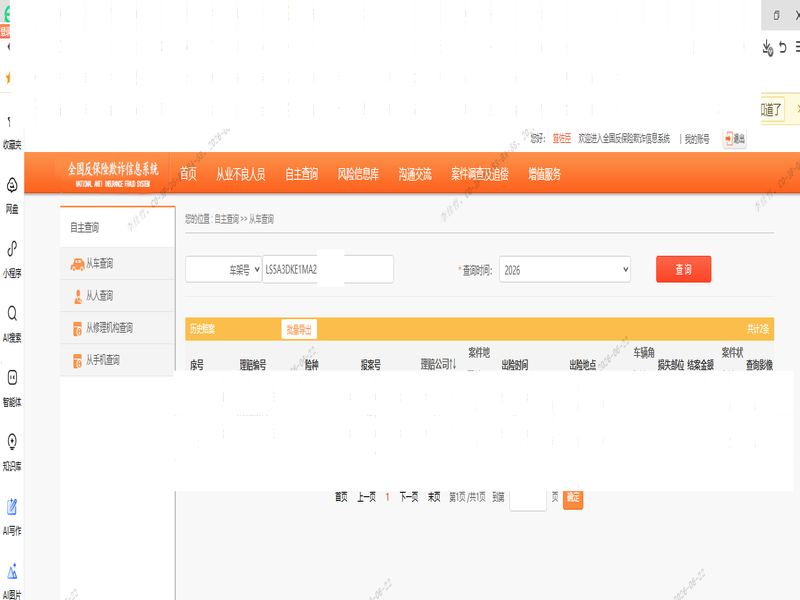Click the 损失部位 column header

[670, 365]
